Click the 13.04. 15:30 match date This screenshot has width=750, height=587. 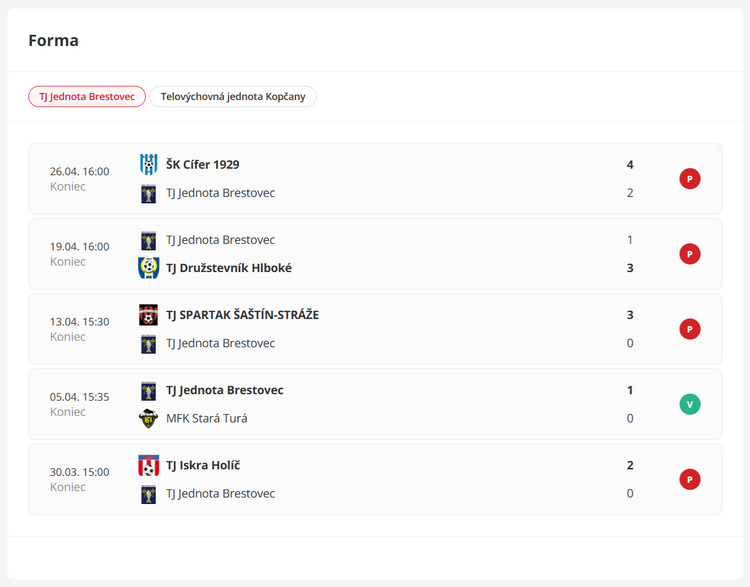tap(79, 321)
